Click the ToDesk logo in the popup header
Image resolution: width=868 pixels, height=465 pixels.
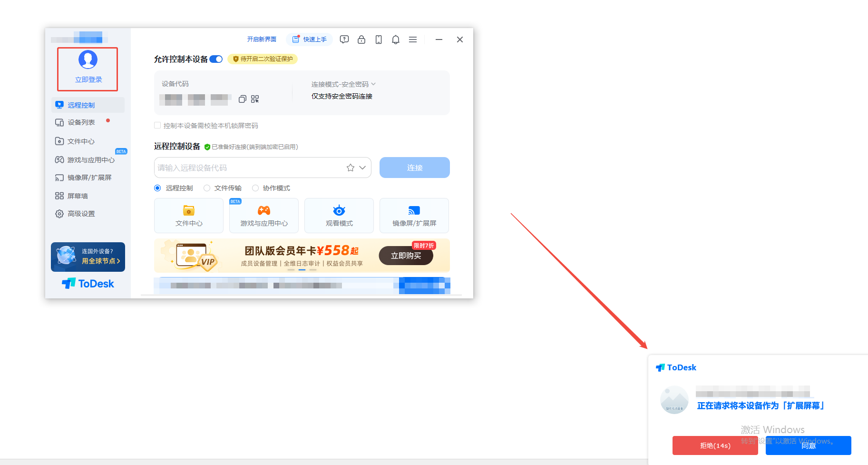pyautogui.click(x=676, y=367)
